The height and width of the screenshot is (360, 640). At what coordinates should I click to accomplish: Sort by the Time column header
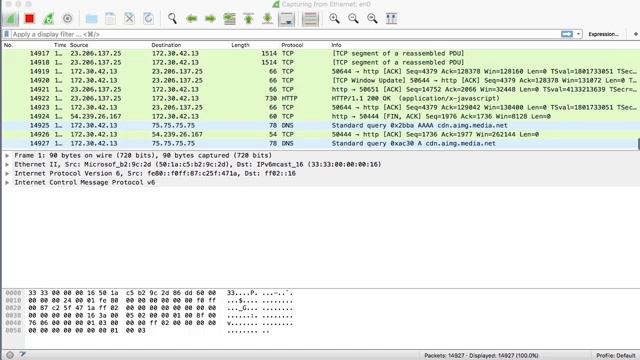(x=60, y=45)
